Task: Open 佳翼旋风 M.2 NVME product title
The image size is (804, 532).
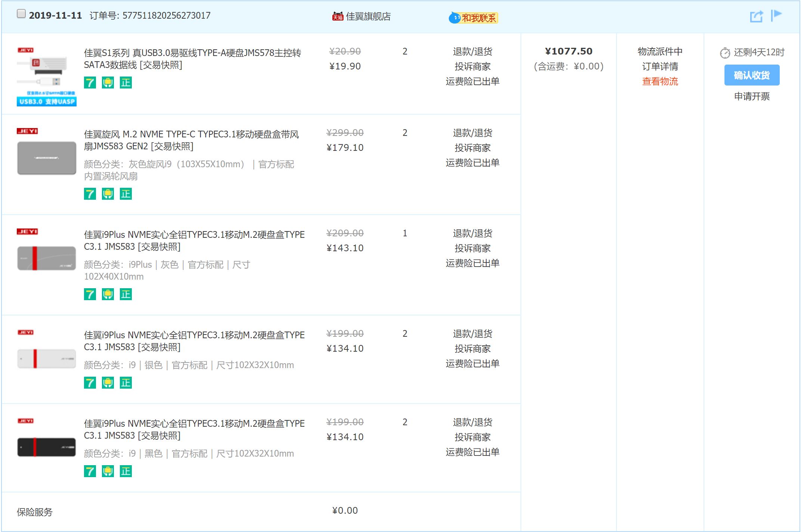Action: click(191, 140)
